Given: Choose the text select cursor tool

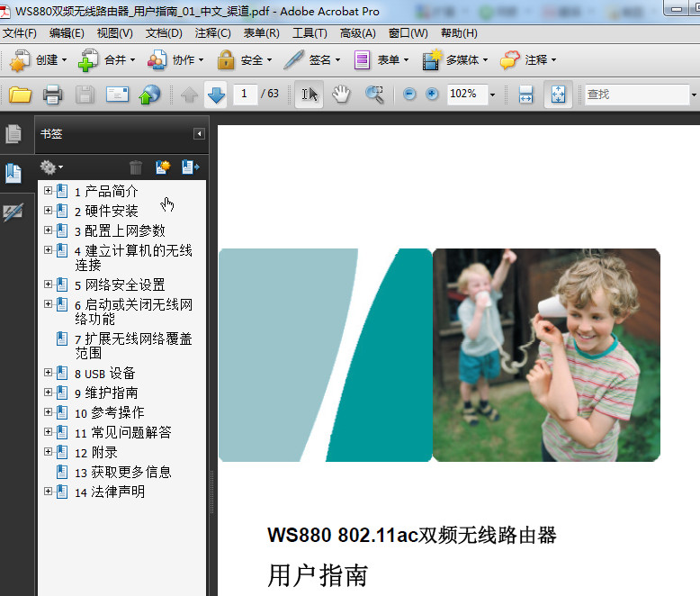Looking at the screenshot, I should pos(309,95).
